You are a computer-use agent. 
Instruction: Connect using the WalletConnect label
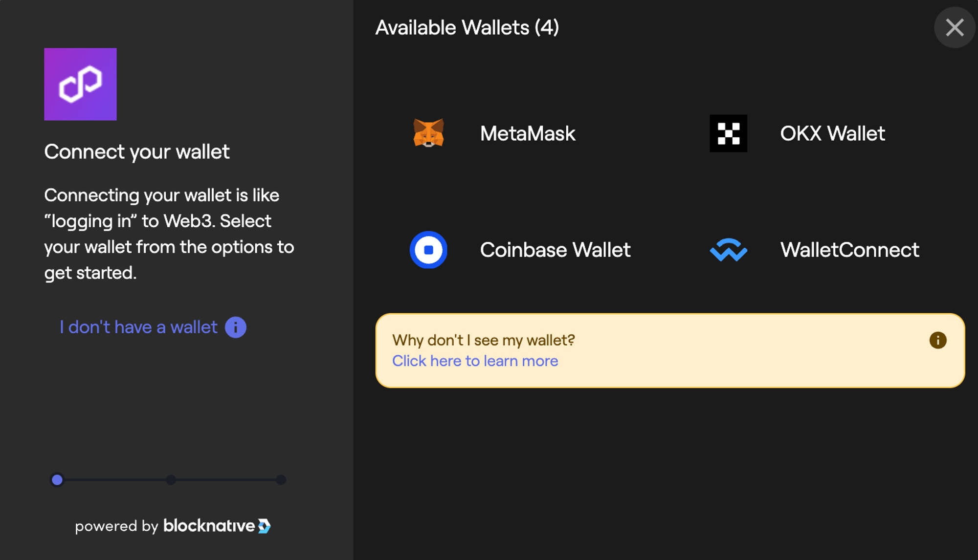coord(849,250)
